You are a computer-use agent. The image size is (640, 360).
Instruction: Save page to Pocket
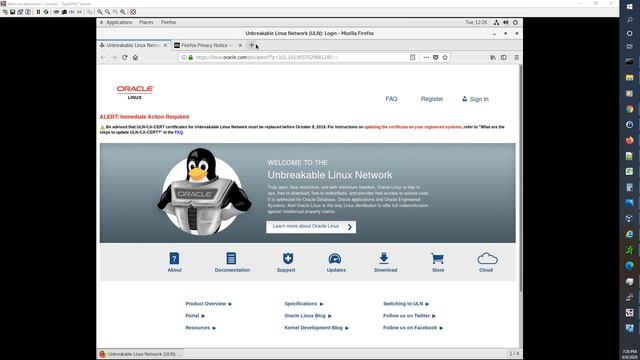pyautogui.click(x=436, y=58)
